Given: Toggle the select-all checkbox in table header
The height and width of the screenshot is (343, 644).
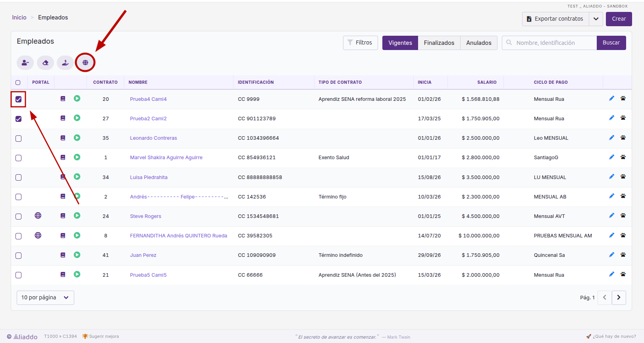Looking at the screenshot, I should point(18,83).
